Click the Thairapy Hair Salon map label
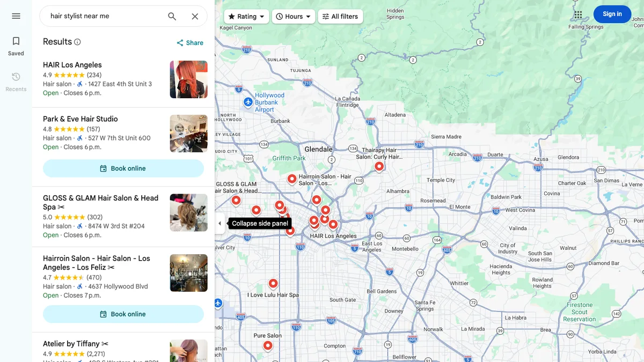The image size is (644, 362). pyautogui.click(x=379, y=154)
